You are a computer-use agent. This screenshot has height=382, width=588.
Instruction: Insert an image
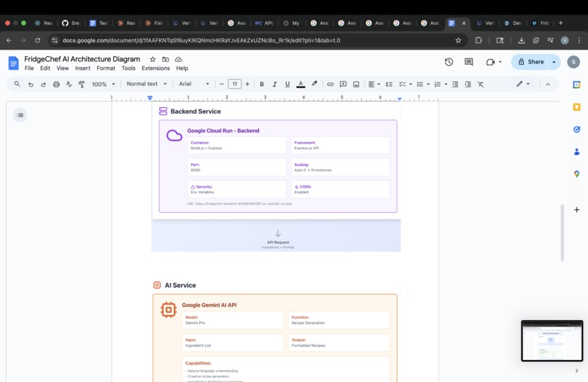click(x=356, y=85)
